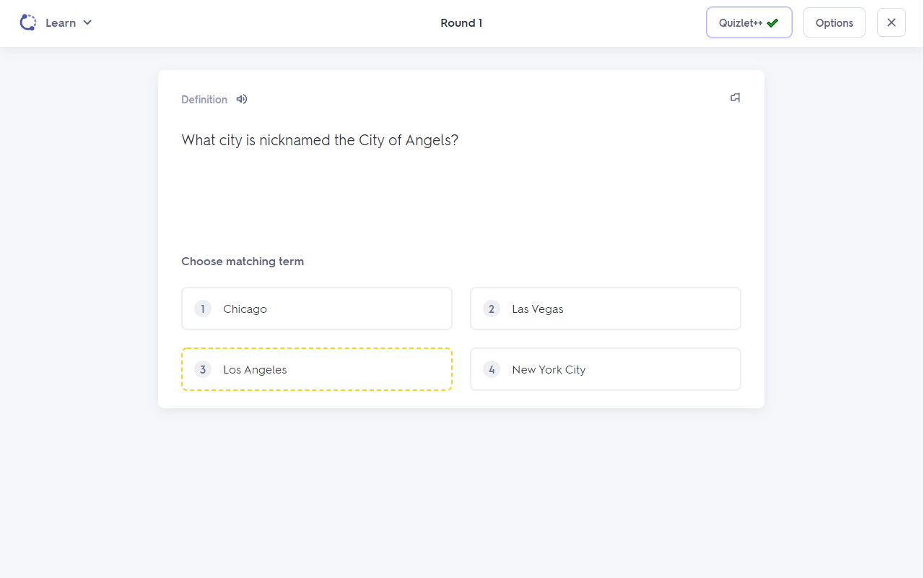
Task: Pick Las Vegas as the matching term
Action: coord(605,309)
